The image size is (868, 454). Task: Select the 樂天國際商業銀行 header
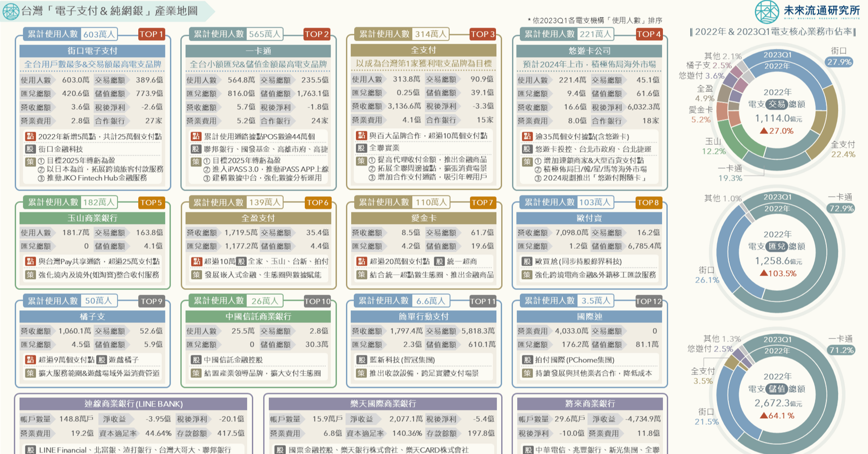383,404
